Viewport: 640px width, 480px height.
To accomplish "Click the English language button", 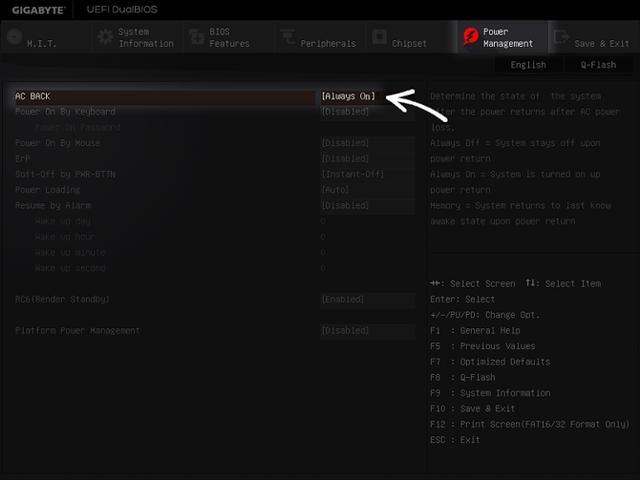I will click(x=528, y=65).
